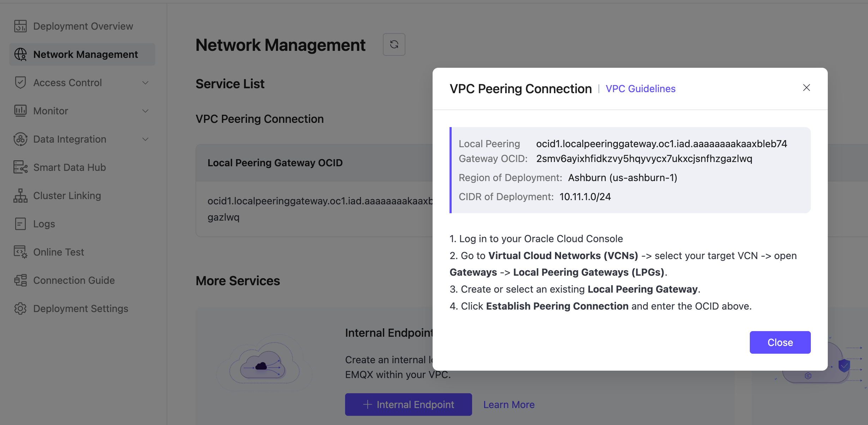868x425 pixels.
Task: Select the Cluster Linking icon
Action: (x=20, y=196)
